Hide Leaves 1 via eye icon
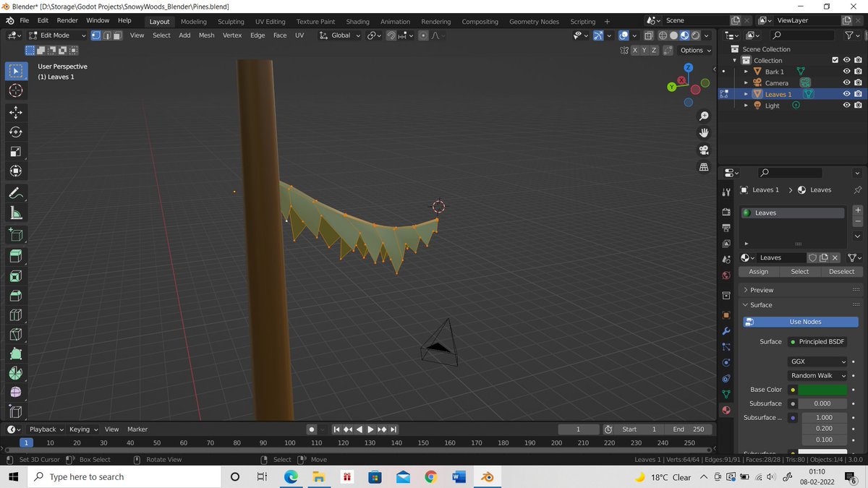 pos(846,94)
